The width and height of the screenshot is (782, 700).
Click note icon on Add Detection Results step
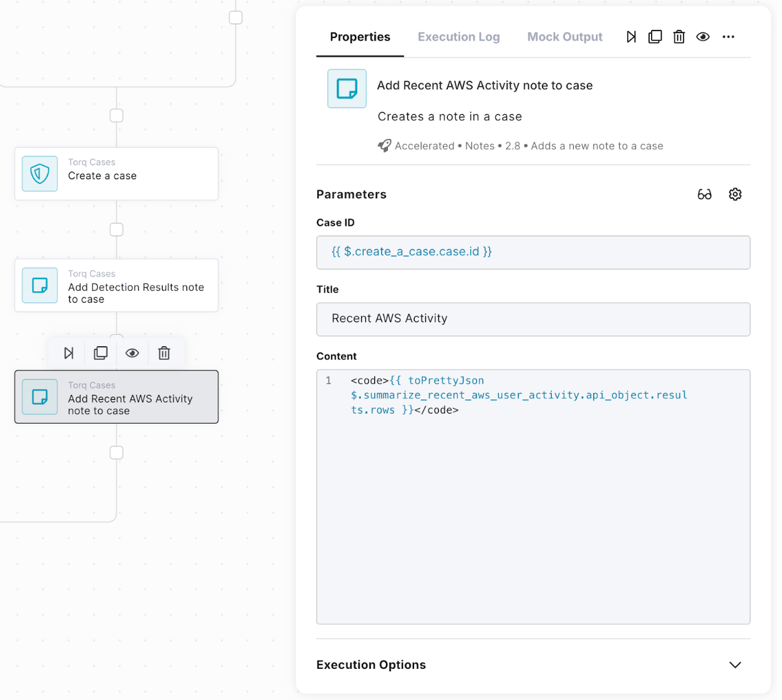pyautogui.click(x=40, y=285)
